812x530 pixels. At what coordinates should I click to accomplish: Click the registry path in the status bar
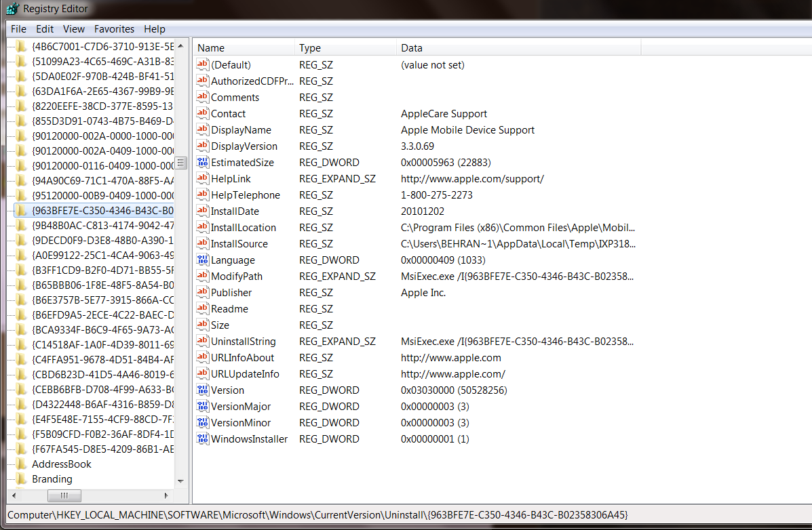pos(317,515)
